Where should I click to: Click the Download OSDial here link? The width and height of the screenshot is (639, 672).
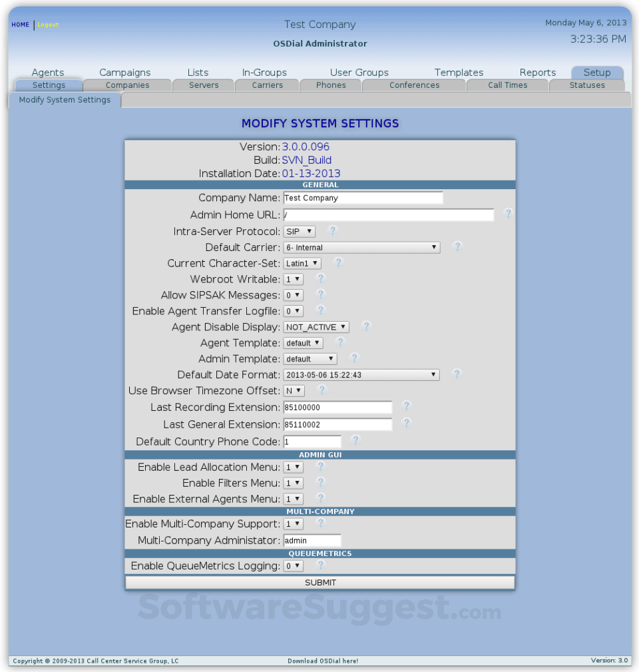pyautogui.click(x=319, y=661)
